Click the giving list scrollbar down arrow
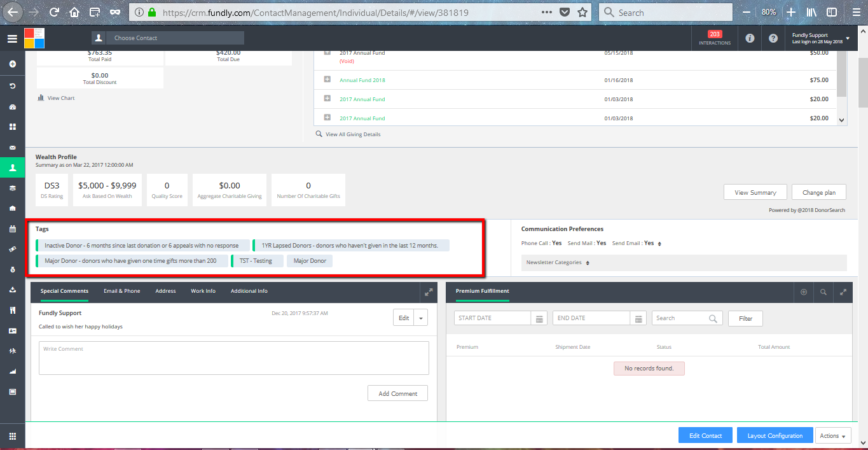 point(842,120)
